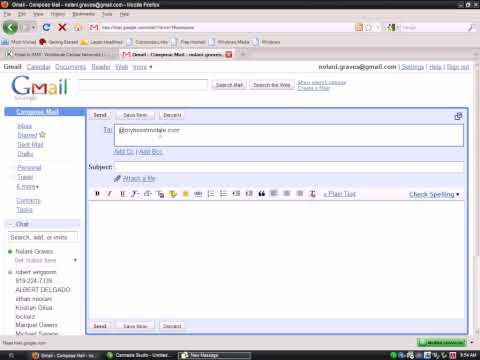This screenshot has width=480, height=360.
Task: Toggle Italic text formatting
Action: [110, 194]
